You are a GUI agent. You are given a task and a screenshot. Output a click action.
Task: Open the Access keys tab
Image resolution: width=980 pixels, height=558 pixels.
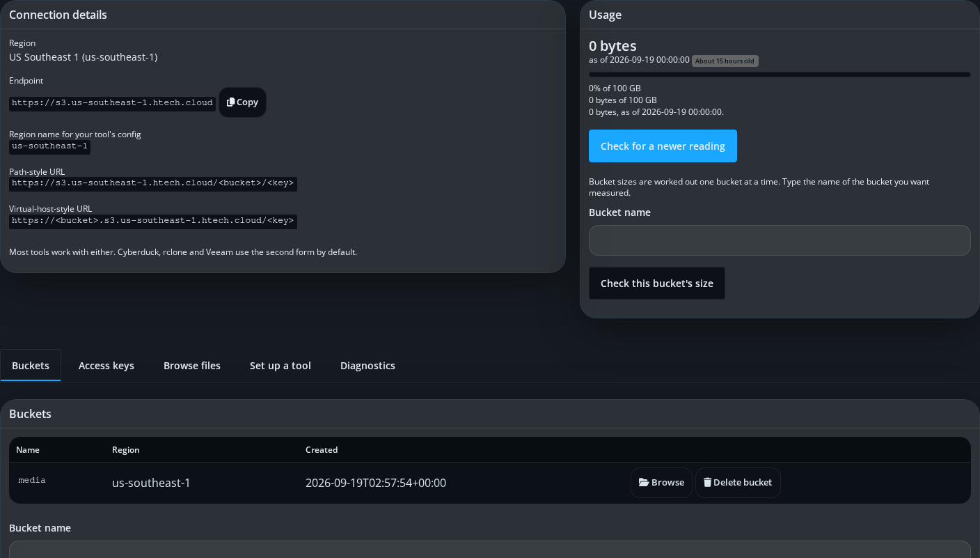(106, 366)
